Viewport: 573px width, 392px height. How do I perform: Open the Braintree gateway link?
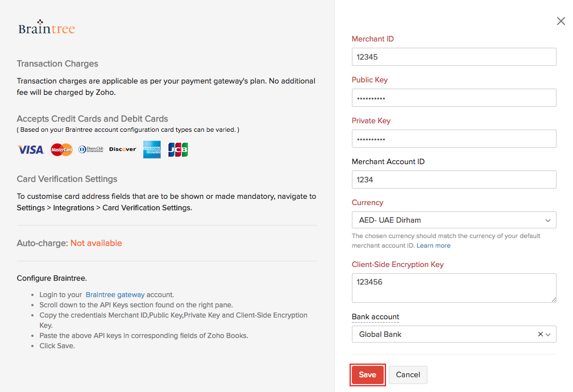[115, 295]
